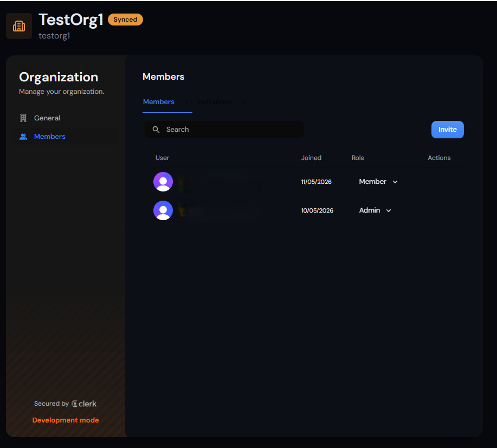The width and height of the screenshot is (497, 448).
Task: Click the Synced status badge
Action: click(x=125, y=20)
